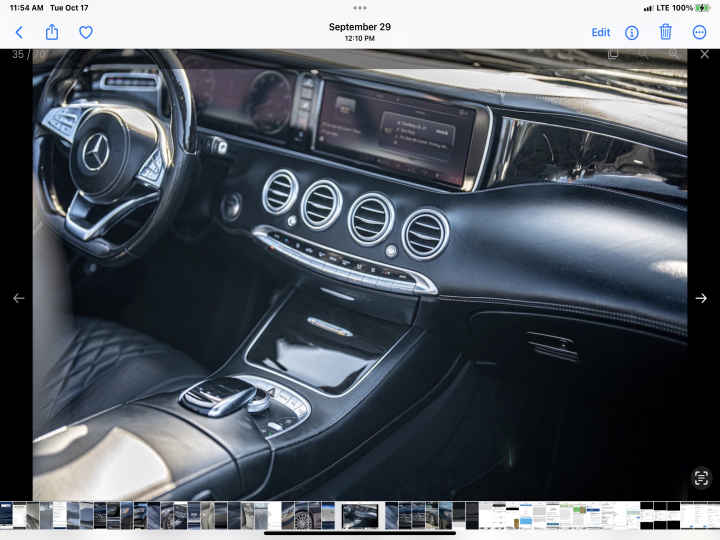Favorite the photo with the heart icon

click(x=86, y=32)
